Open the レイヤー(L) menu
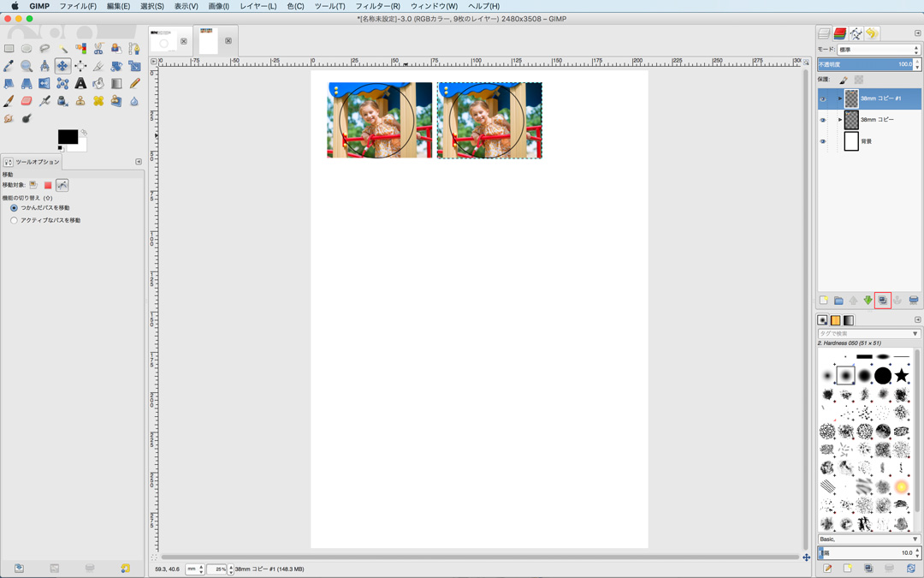Screen dimensions: 924x578 (258, 6)
